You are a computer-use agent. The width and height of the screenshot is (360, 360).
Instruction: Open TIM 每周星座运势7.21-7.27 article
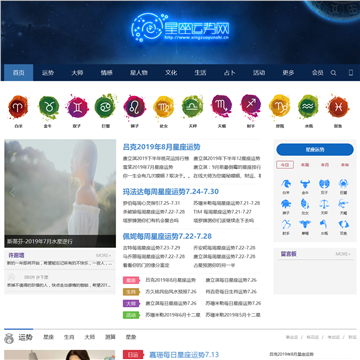[222, 212]
